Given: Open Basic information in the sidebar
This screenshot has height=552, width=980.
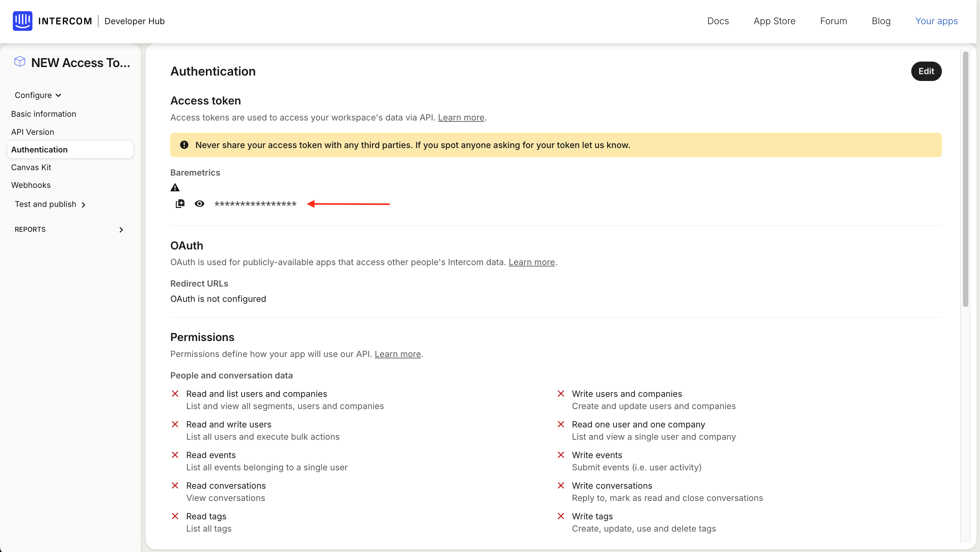Looking at the screenshot, I should click(x=43, y=114).
